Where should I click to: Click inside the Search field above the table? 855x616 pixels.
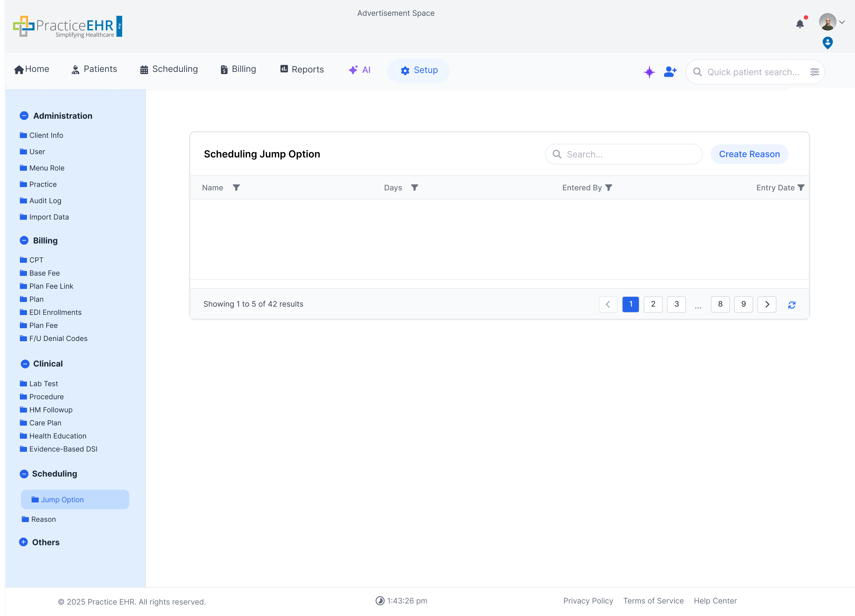pyautogui.click(x=623, y=154)
